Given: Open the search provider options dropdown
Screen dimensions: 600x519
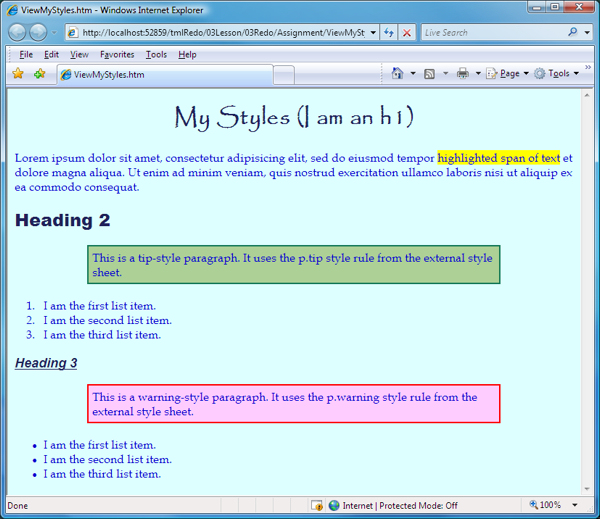Looking at the screenshot, I should (x=587, y=33).
